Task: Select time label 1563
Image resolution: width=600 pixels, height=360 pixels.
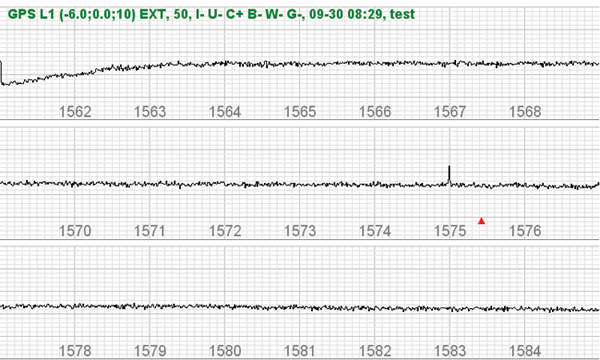Action: [150, 112]
